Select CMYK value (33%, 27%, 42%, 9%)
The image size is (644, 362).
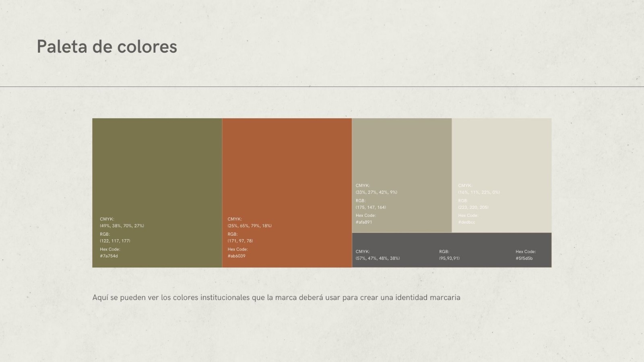click(376, 192)
